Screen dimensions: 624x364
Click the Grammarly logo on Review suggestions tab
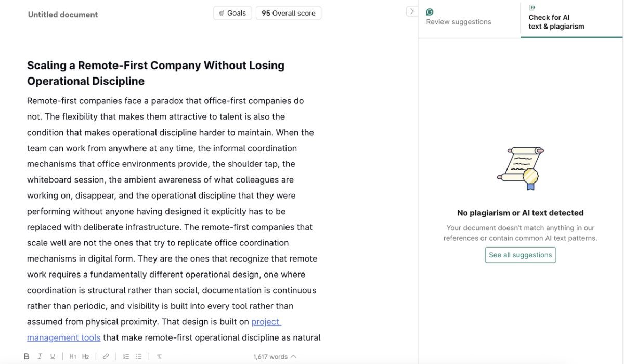click(x=430, y=11)
